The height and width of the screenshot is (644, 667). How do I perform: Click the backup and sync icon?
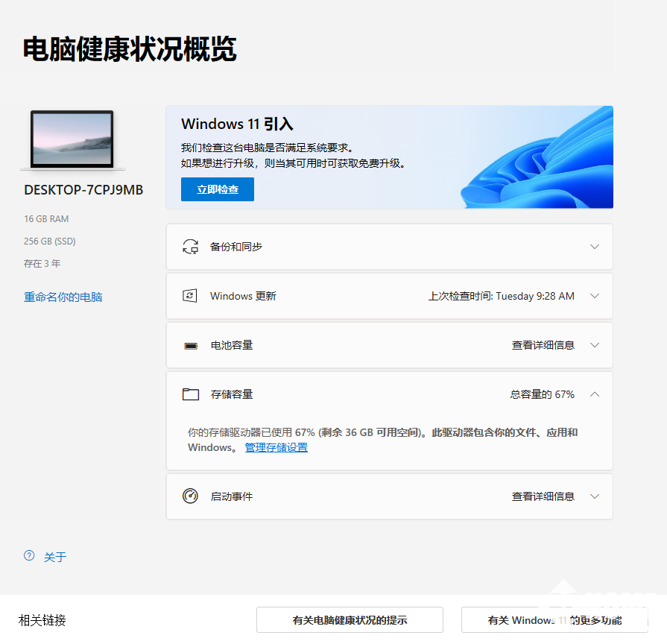[191, 247]
